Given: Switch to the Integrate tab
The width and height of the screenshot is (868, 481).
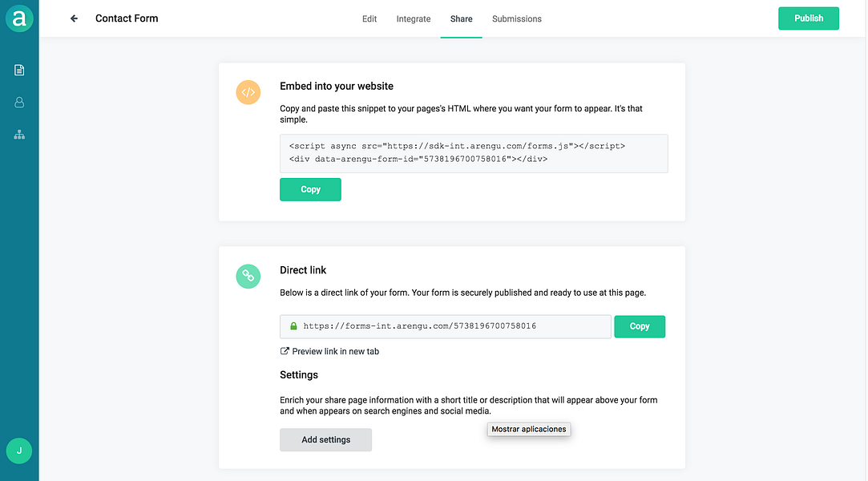Looking at the screenshot, I should 414,18.
